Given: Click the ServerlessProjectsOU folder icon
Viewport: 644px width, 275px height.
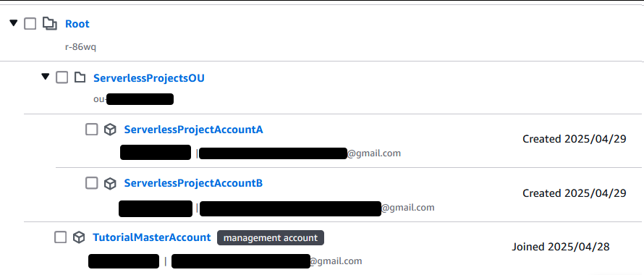Looking at the screenshot, I should point(80,77).
